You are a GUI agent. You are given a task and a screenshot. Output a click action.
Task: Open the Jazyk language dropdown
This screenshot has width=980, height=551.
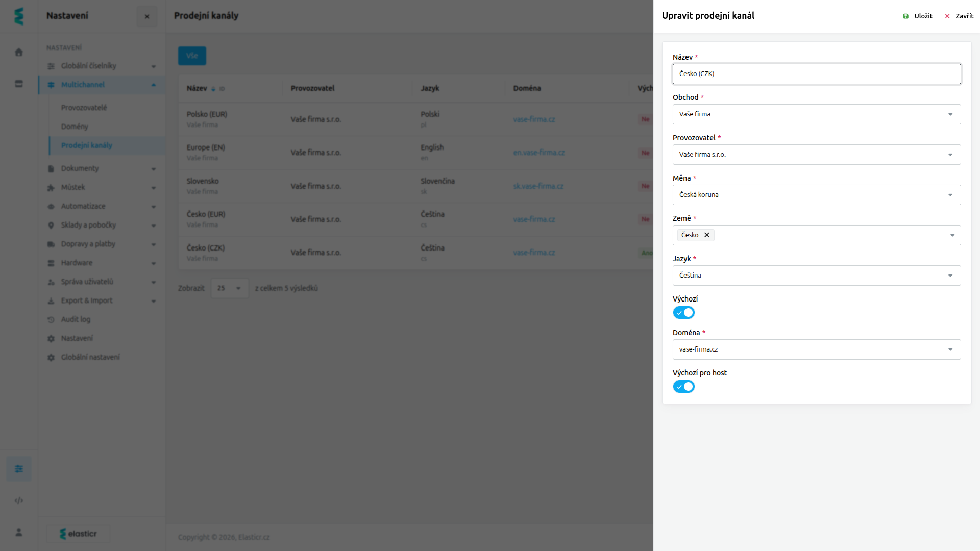817,275
